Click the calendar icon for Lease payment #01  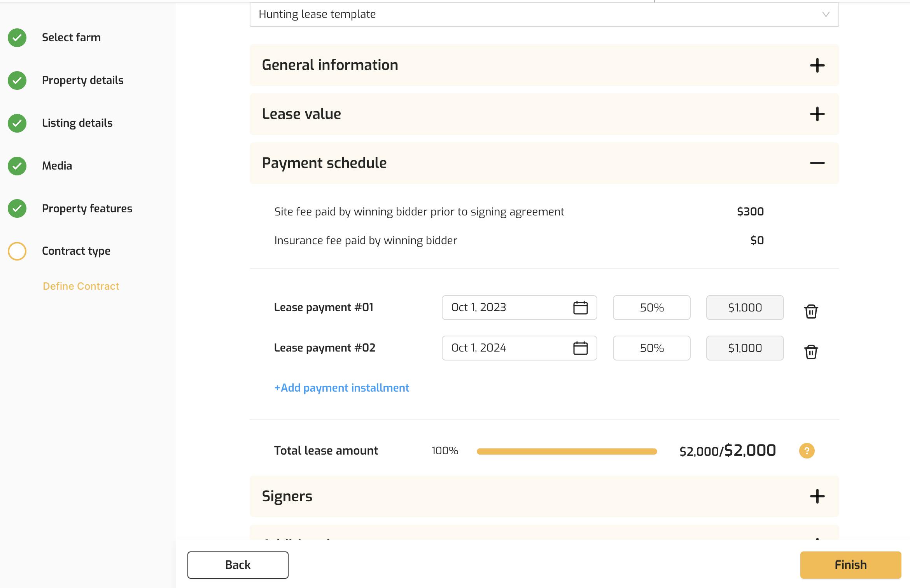[x=580, y=307]
